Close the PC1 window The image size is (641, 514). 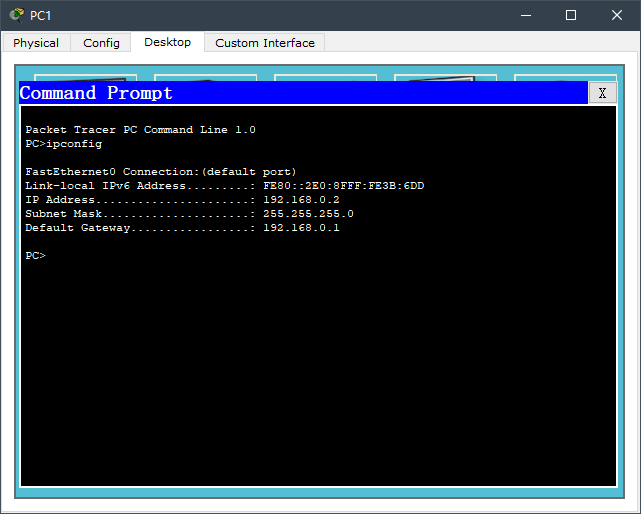(x=616, y=15)
